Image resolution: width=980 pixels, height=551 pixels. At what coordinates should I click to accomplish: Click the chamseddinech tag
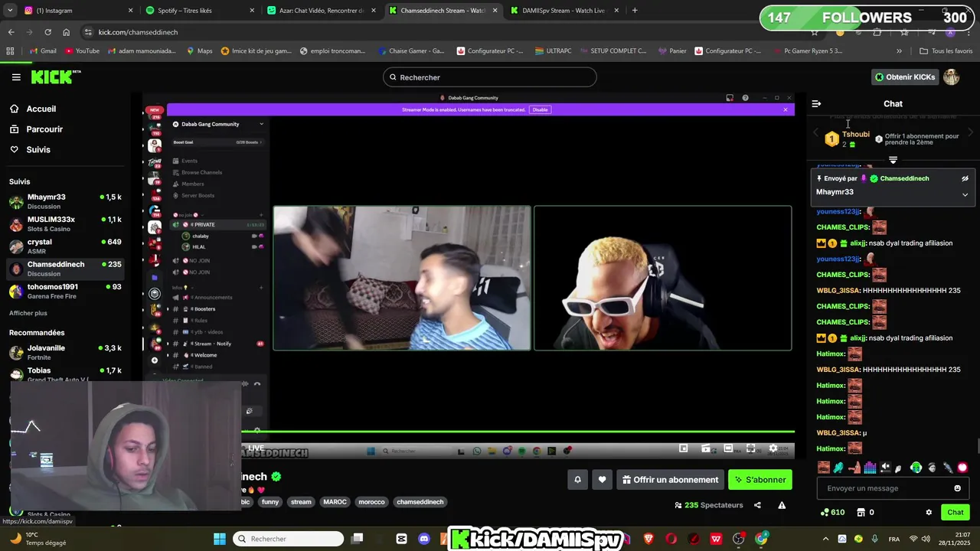[x=420, y=502]
